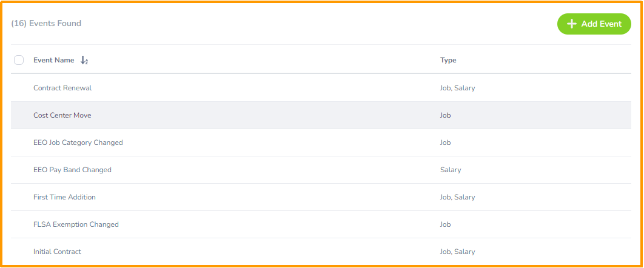Image resolution: width=644 pixels, height=268 pixels.
Task: Sort by the Event Name column header
Action: pyautogui.click(x=54, y=60)
